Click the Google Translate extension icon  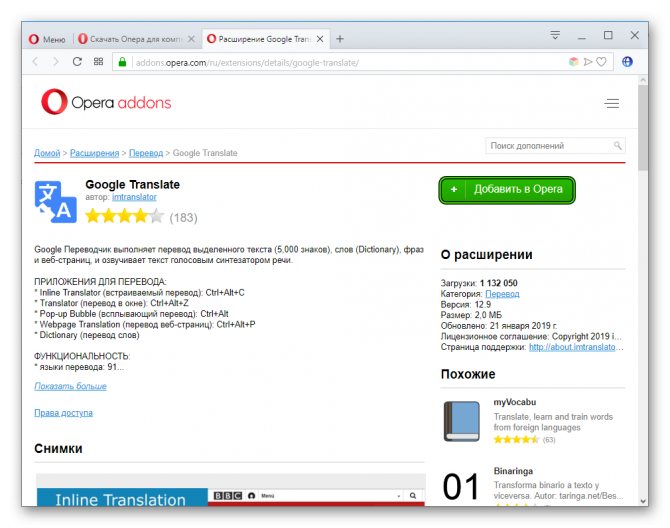pyautogui.click(x=56, y=202)
